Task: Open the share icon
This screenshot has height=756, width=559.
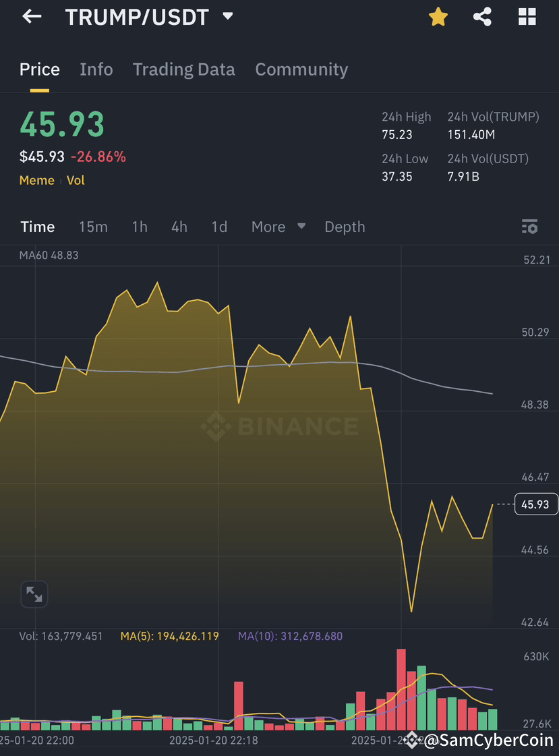Action: click(x=482, y=17)
